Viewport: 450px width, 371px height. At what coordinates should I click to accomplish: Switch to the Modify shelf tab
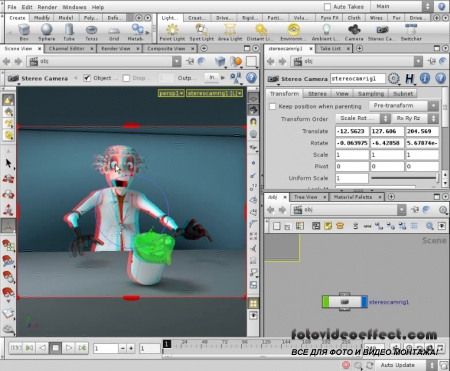(x=42, y=18)
